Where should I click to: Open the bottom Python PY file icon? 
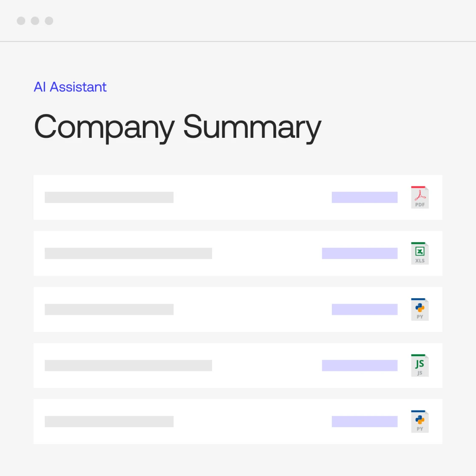pos(419,422)
